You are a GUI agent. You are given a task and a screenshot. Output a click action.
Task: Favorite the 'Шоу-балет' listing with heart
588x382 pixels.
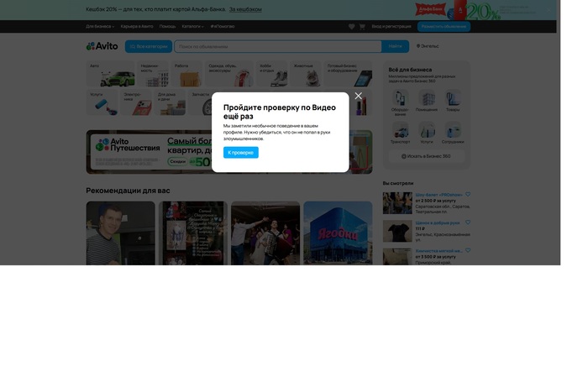pyautogui.click(x=468, y=195)
